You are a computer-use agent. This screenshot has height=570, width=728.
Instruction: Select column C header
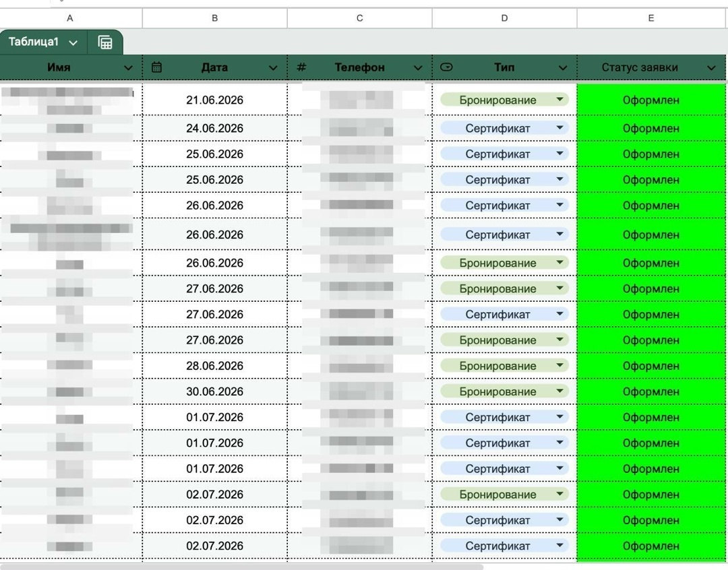click(x=359, y=18)
